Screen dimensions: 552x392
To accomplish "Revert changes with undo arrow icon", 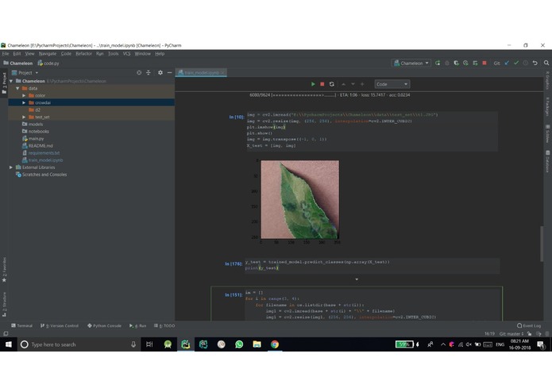I will click(x=535, y=63).
